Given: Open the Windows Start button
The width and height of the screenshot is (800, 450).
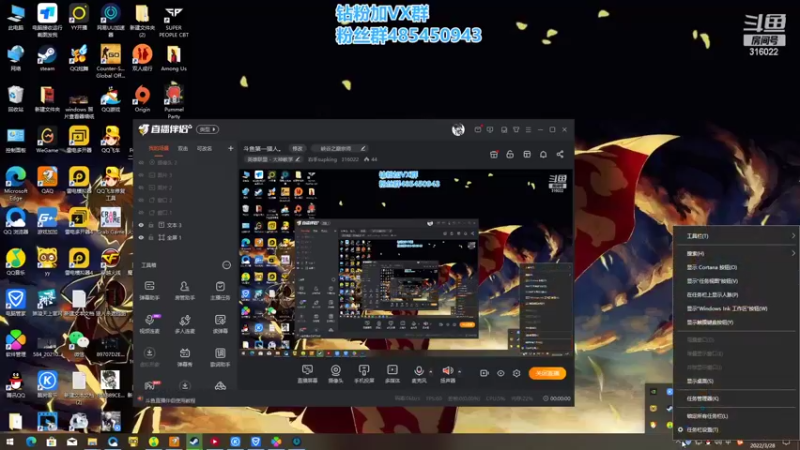Looking at the screenshot, I should 10,442.
